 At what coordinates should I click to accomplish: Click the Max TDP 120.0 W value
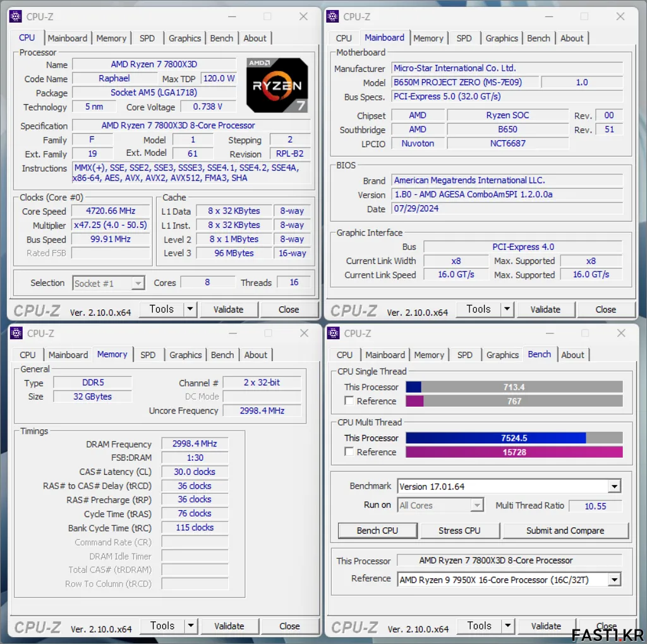coord(219,78)
